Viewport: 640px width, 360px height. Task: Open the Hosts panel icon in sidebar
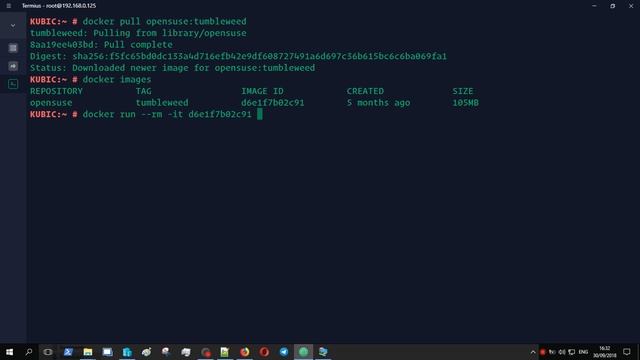(x=13, y=48)
